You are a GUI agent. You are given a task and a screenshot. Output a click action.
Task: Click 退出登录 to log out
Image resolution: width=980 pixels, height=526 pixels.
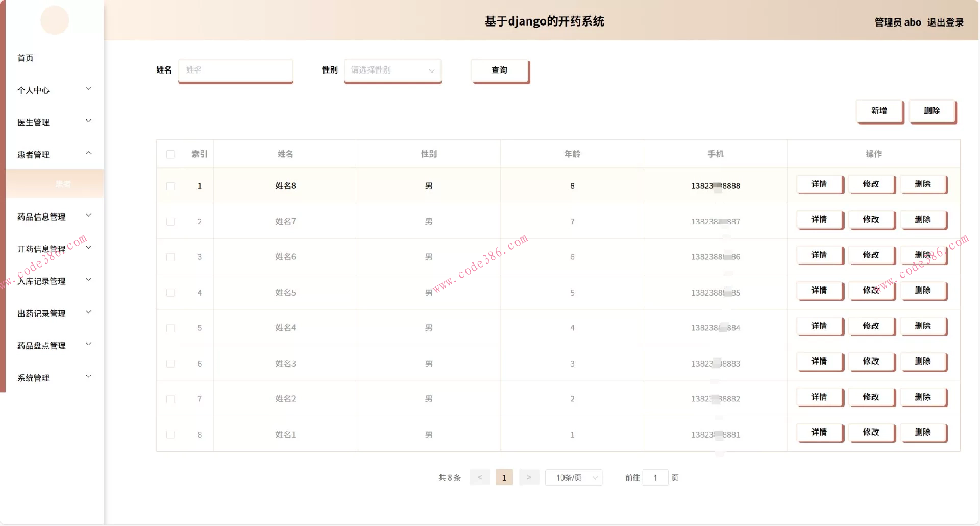(945, 22)
